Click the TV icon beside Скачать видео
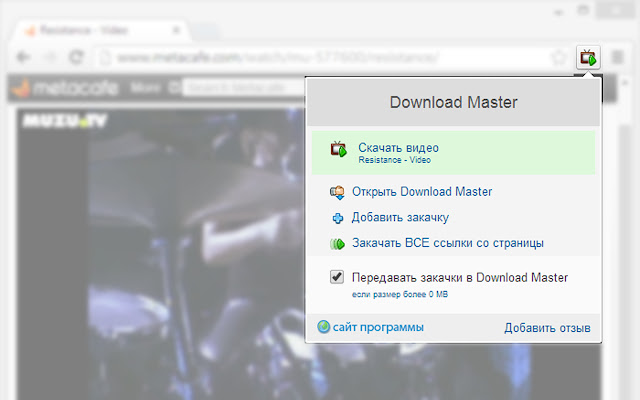The height and width of the screenshot is (400, 640). click(338, 149)
